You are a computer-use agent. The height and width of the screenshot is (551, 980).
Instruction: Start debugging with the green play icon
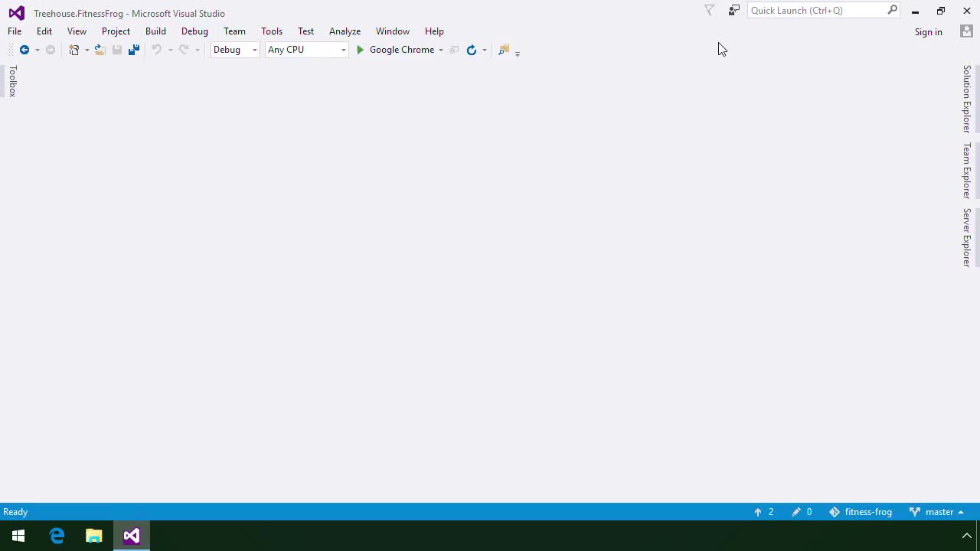pos(360,50)
